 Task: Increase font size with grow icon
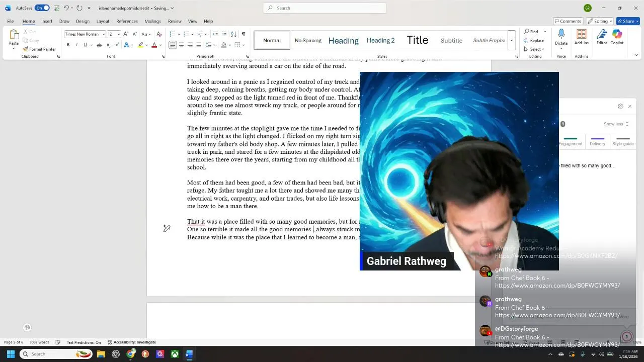126,34
